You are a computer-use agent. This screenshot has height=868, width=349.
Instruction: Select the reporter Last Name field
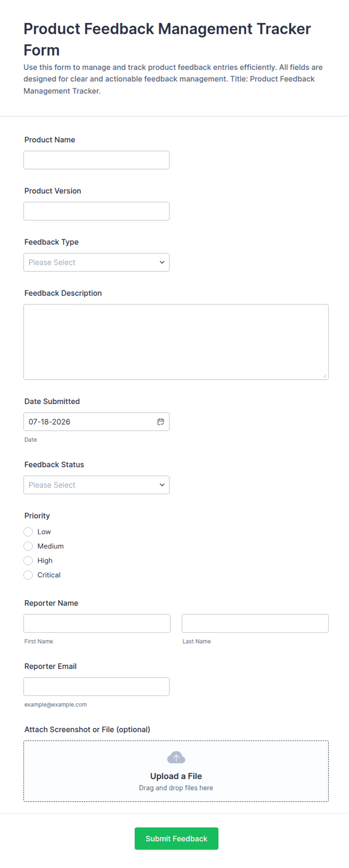[x=255, y=623]
